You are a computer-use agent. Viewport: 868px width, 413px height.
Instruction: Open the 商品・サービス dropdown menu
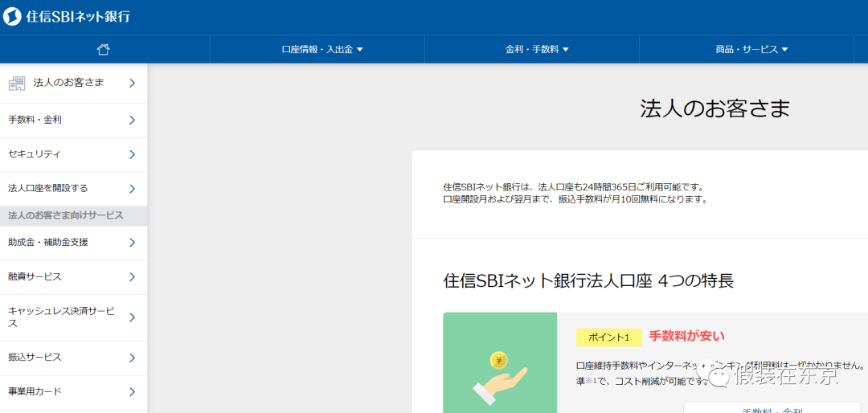pyautogui.click(x=751, y=49)
